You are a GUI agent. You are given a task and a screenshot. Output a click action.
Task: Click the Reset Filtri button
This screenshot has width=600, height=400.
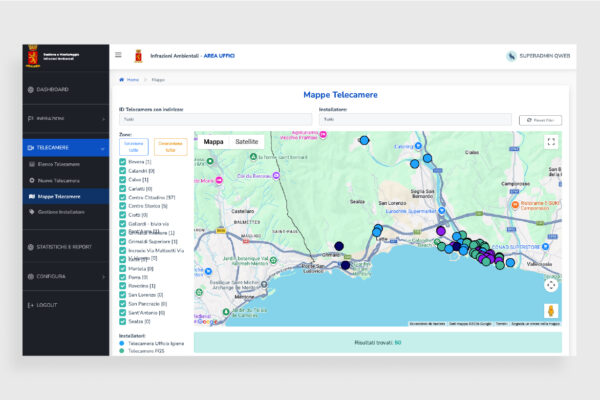coord(540,120)
